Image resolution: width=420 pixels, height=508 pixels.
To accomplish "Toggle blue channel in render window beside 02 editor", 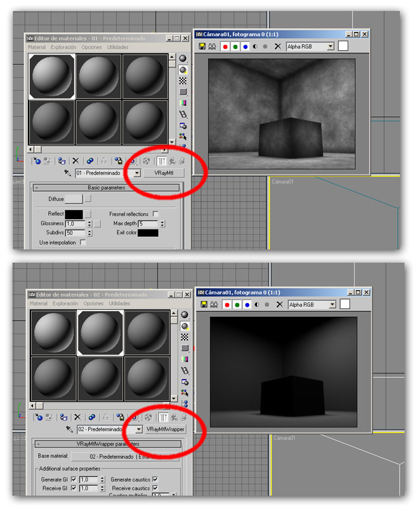I will [247, 305].
